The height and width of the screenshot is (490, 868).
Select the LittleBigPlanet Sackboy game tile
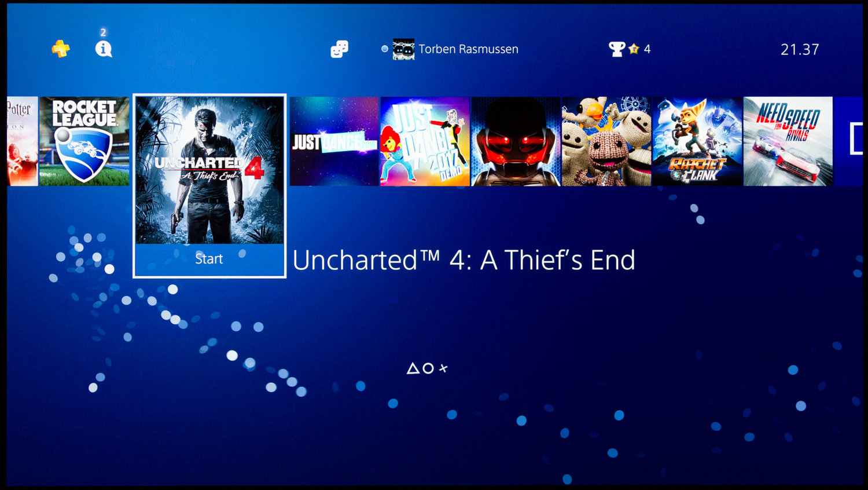(606, 141)
